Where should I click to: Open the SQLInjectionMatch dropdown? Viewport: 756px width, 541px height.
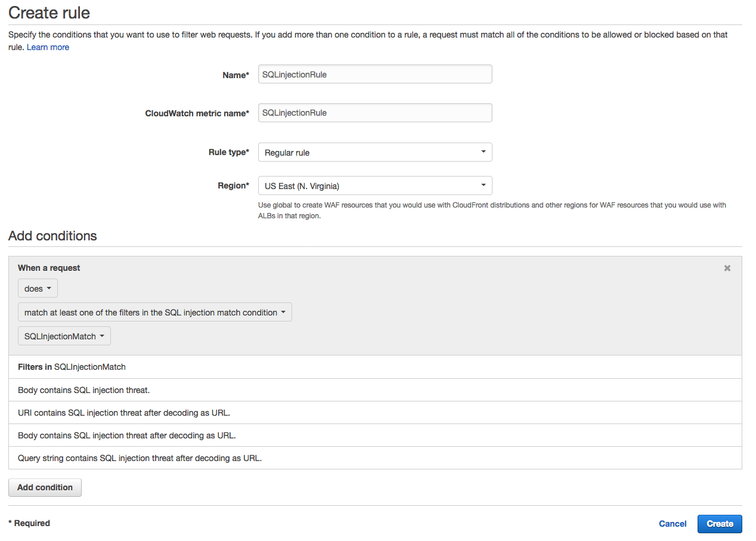pos(64,336)
